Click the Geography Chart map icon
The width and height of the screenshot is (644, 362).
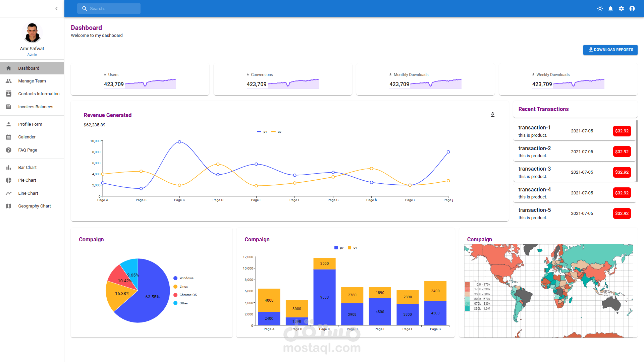pos(9,206)
